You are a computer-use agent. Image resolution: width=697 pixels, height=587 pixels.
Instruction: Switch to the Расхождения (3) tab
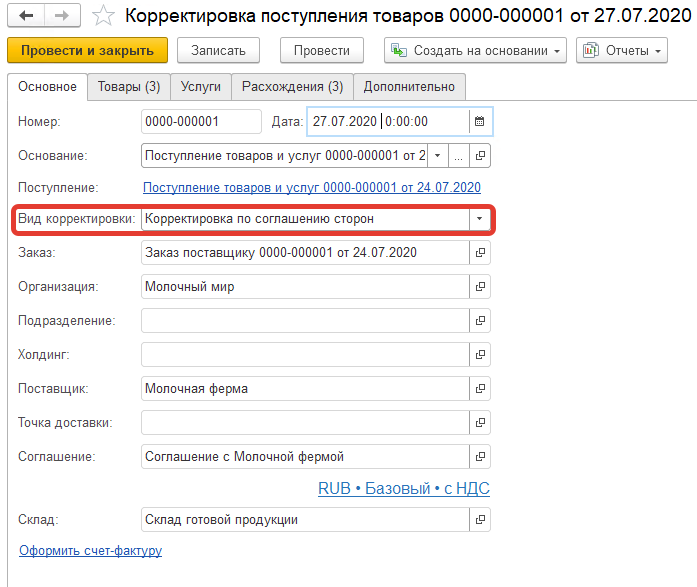pyautogui.click(x=293, y=87)
